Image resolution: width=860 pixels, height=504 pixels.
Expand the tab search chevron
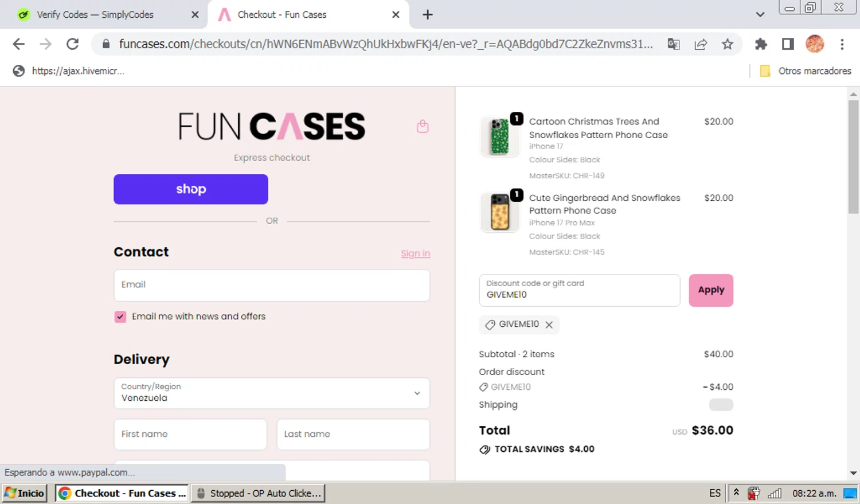[x=760, y=15]
